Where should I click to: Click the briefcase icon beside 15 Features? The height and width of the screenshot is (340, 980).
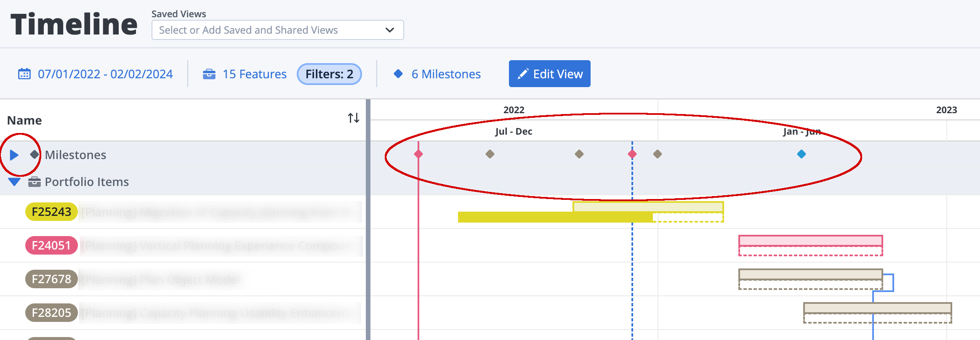click(209, 74)
